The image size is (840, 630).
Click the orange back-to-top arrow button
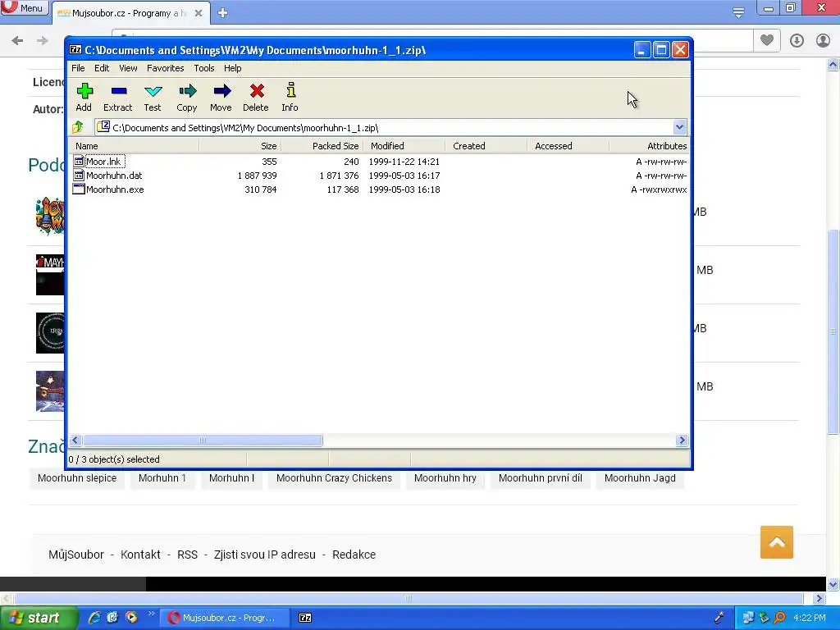point(776,542)
